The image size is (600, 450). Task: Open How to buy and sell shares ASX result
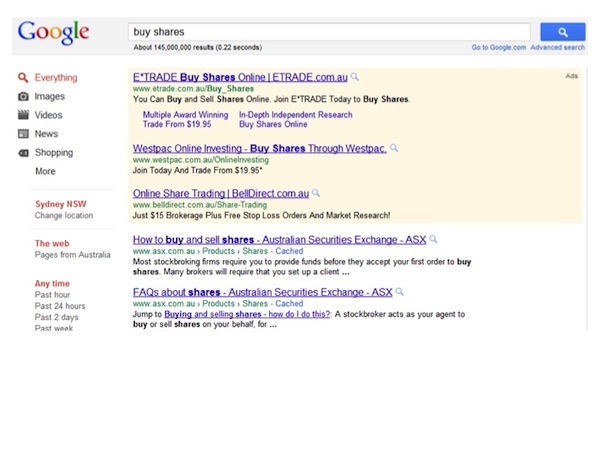tap(279, 240)
